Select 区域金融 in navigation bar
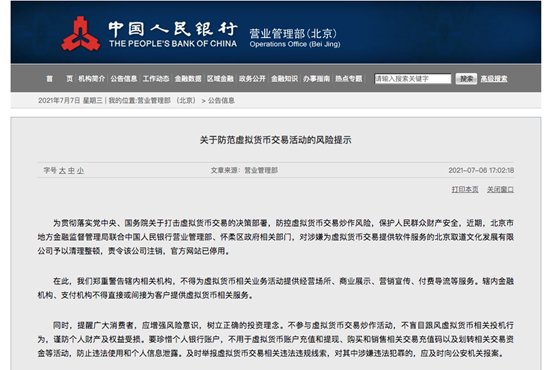The height and width of the screenshot is (370, 553). point(220,79)
